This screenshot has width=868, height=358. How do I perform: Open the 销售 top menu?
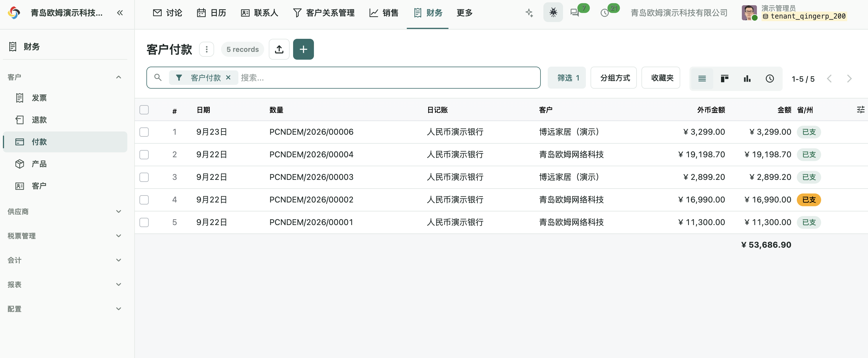click(x=383, y=13)
